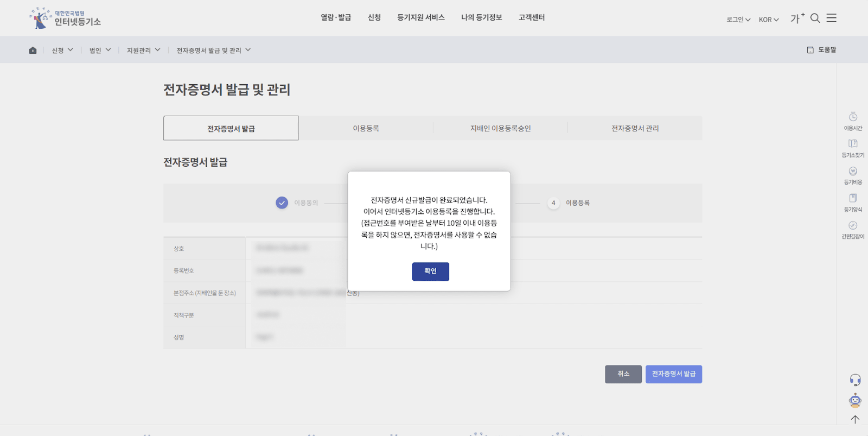This screenshot has width=868, height=436.
Task: Expand the 신청 breadcrumb dropdown
Action: [x=62, y=50]
